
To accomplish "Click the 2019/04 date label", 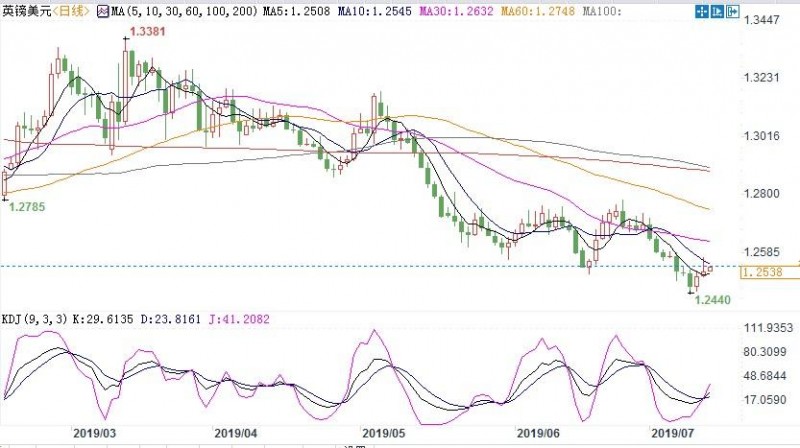I will point(236,433).
